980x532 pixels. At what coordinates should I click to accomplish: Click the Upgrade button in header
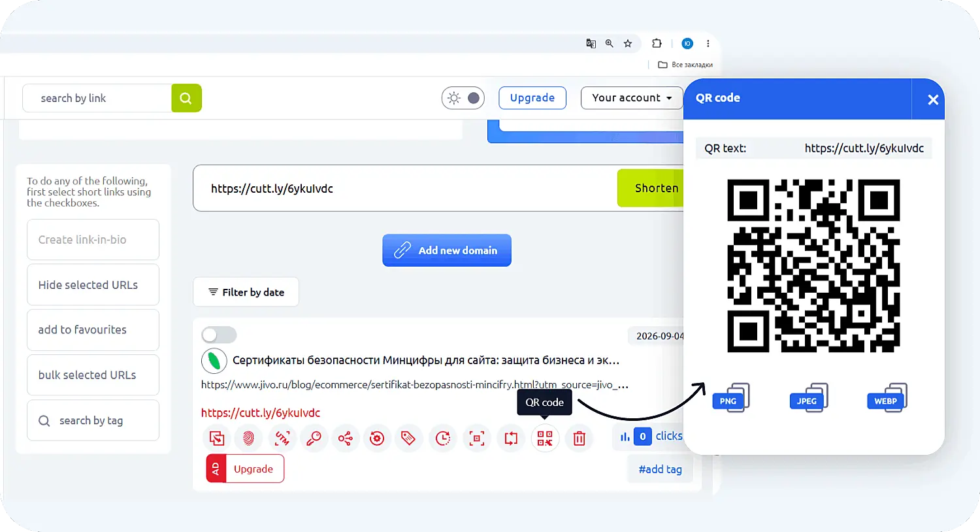pyautogui.click(x=532, y=98)
